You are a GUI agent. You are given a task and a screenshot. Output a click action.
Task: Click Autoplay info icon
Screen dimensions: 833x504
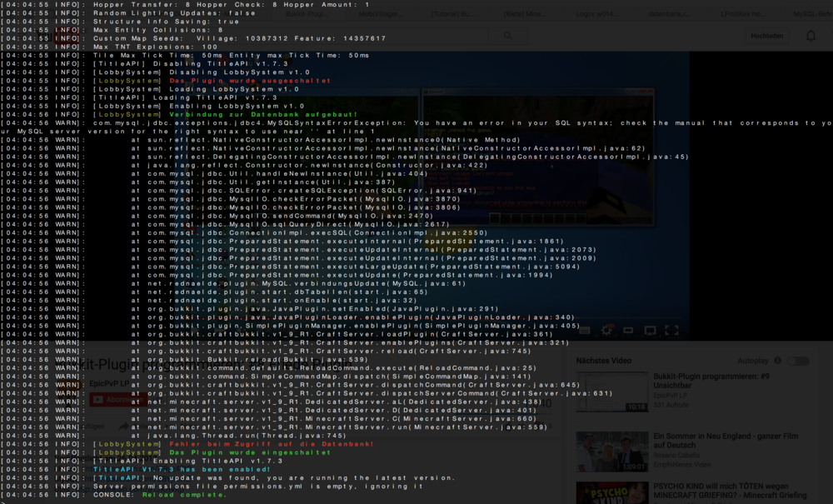tap(778, 361)
